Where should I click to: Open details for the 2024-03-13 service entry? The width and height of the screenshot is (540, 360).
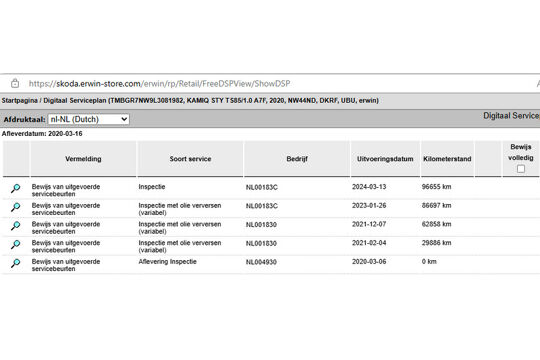pos(15,188)
